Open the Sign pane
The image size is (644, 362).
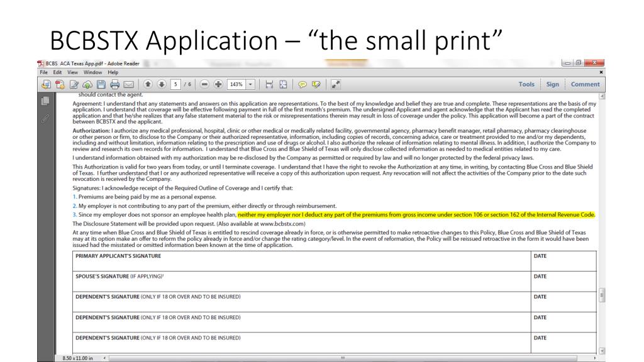552,84
